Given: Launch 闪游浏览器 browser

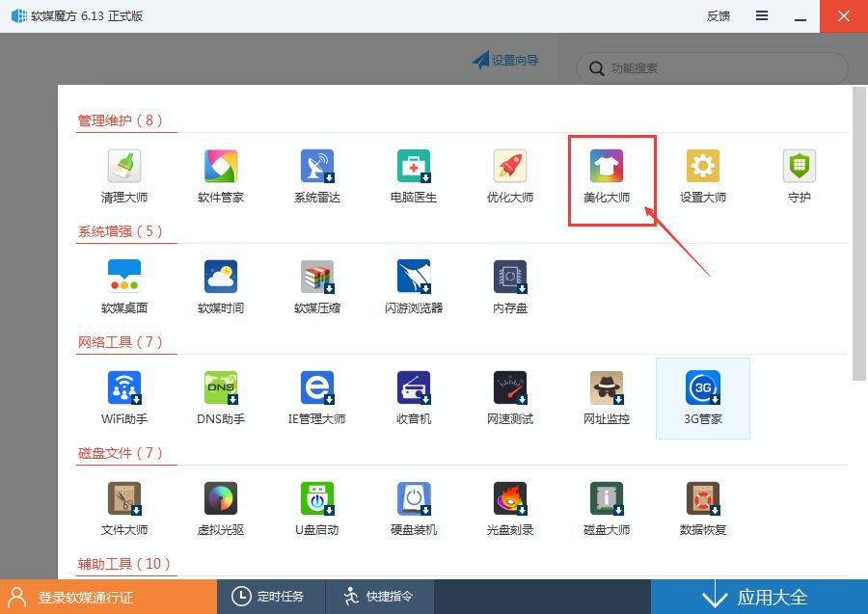Looking at the screenshot, I should [x=414, y=286].
